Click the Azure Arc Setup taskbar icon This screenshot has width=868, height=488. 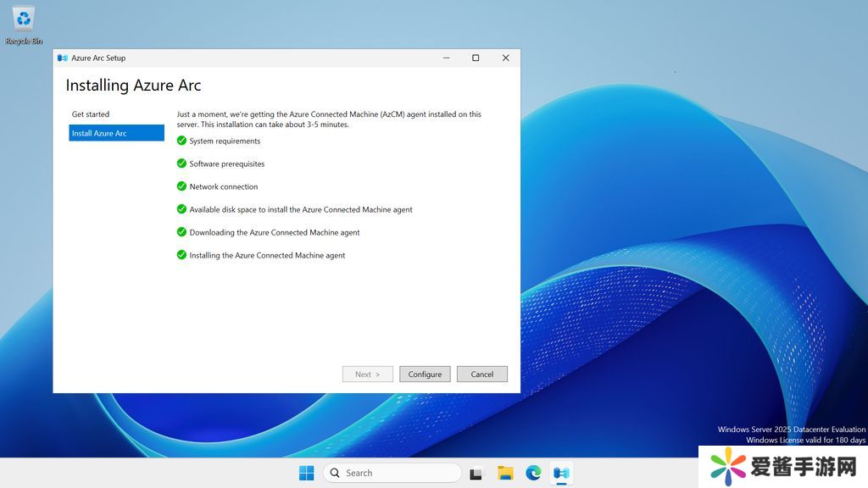click(561, 473)
